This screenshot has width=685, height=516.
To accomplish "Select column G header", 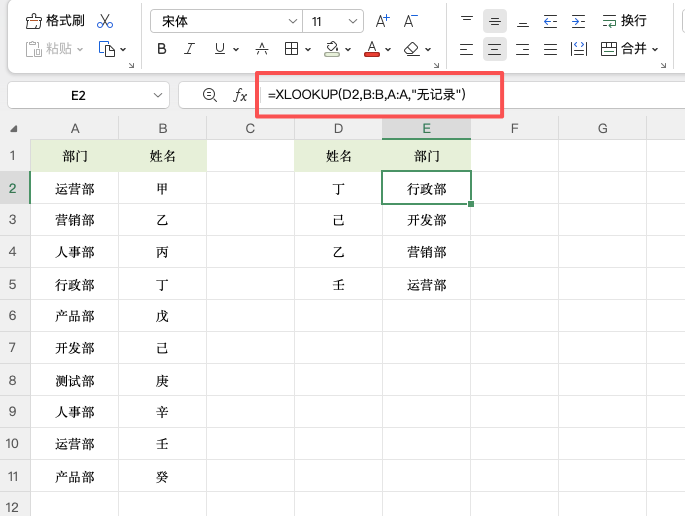I will (602, 128).
